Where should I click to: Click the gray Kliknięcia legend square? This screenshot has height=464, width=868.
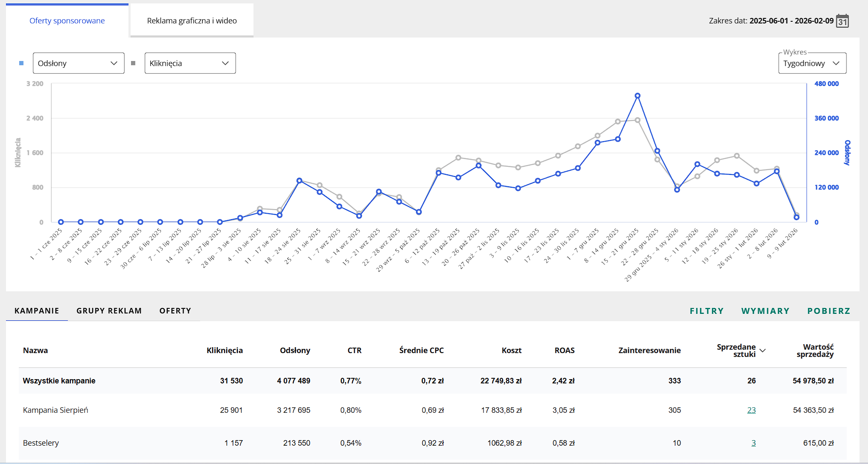[x=133, y=63]
